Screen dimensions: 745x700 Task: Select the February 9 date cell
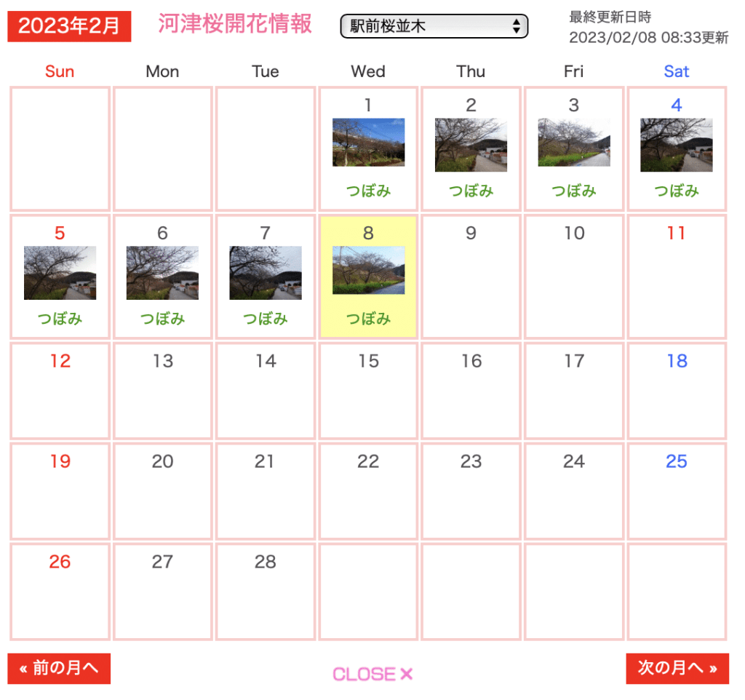click(471, 277)
